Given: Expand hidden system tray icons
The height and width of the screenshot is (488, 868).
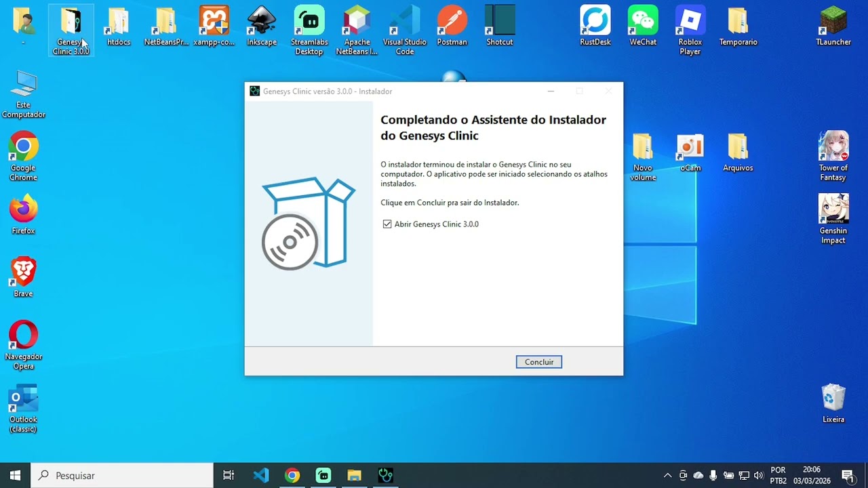Looking at the screenshot, I should click(667, 476).
